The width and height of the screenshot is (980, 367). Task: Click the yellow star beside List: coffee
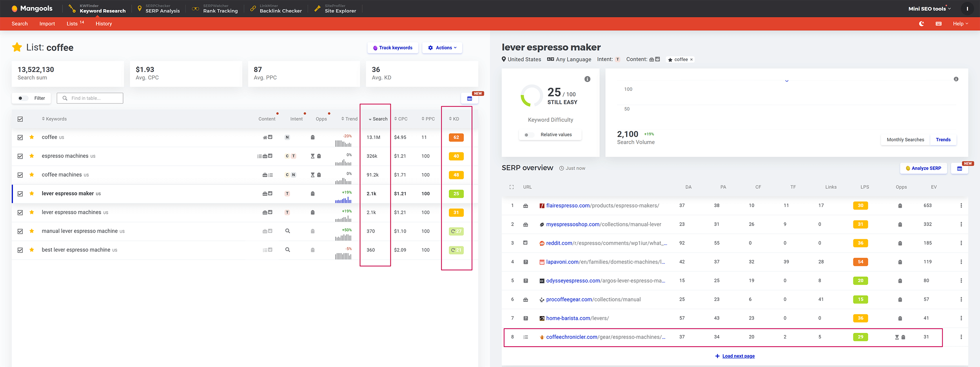17,47
